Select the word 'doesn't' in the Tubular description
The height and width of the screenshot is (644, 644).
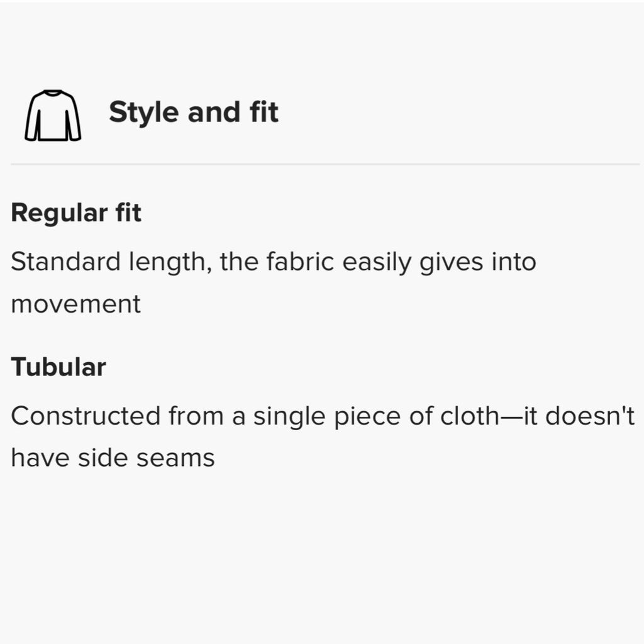[590, 416]
